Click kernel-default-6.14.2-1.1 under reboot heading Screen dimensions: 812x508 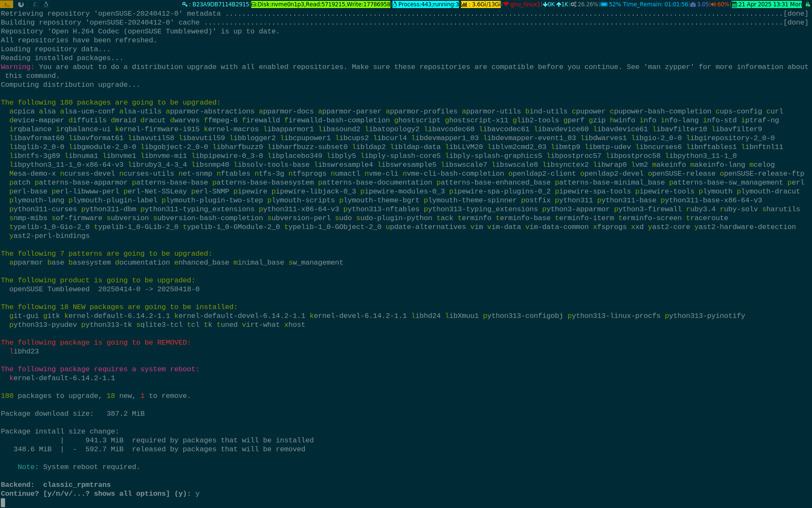62,378
